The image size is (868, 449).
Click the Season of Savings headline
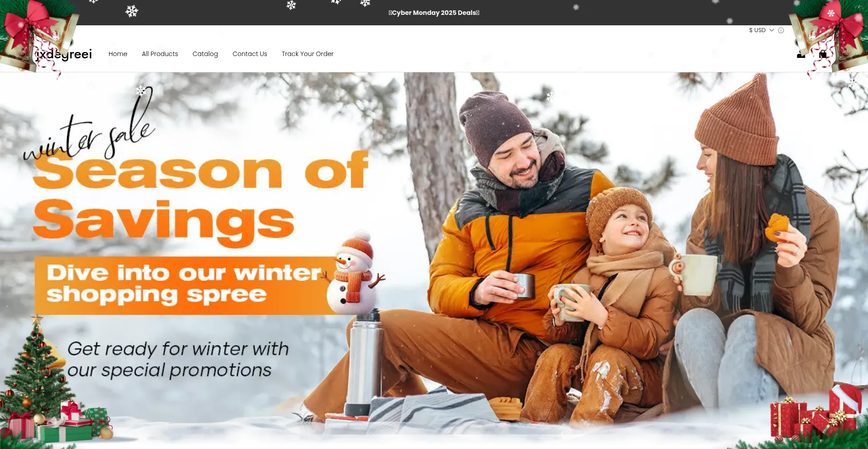[x=201, y=198]
